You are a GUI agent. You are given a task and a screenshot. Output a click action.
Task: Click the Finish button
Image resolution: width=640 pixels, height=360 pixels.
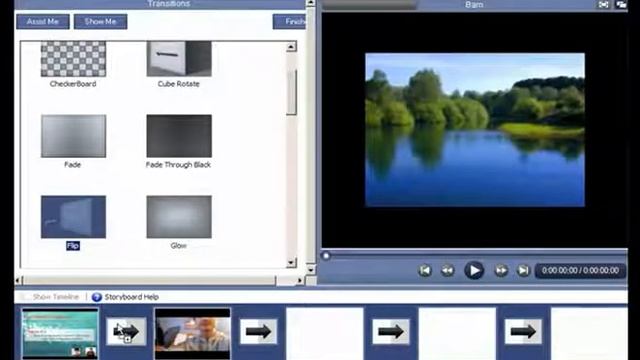click(x=289, y=22)
